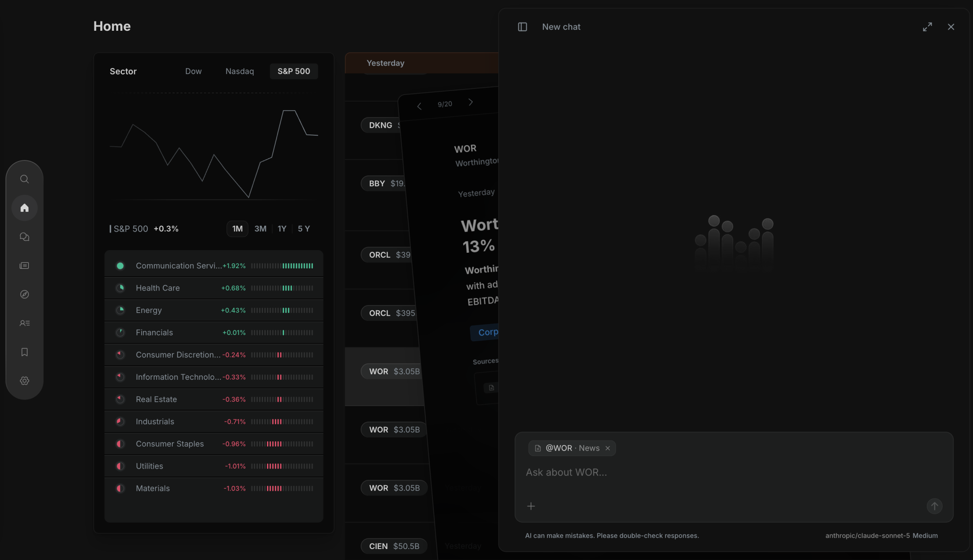The width and height of the screenshot is (973, 560).
Task: Click the Sector panel heading
Action: [x=123, y=71]
